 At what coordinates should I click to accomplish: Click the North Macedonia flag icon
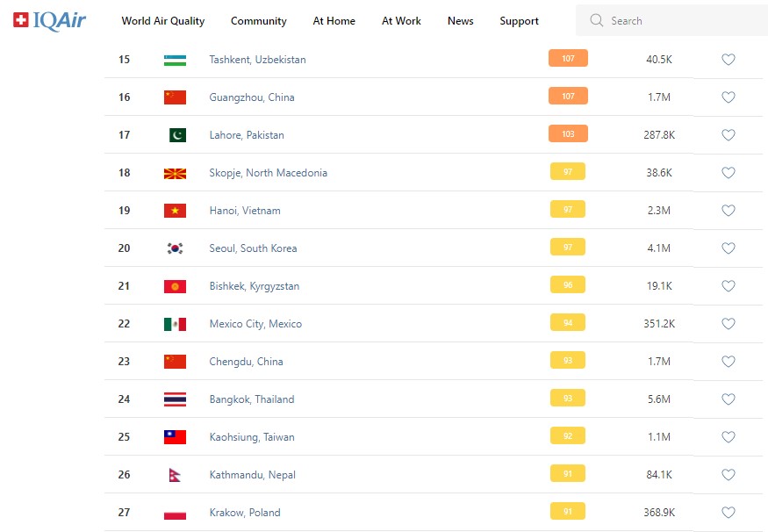[175, 173]
